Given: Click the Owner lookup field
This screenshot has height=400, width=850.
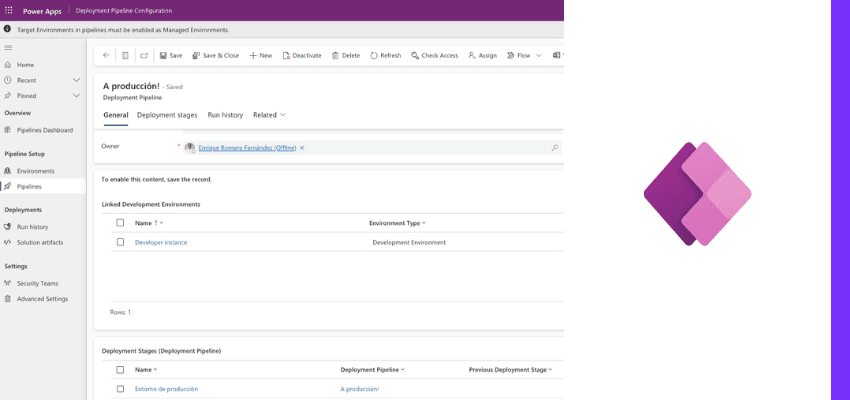Looking at the screenshot, I should 372,147.
